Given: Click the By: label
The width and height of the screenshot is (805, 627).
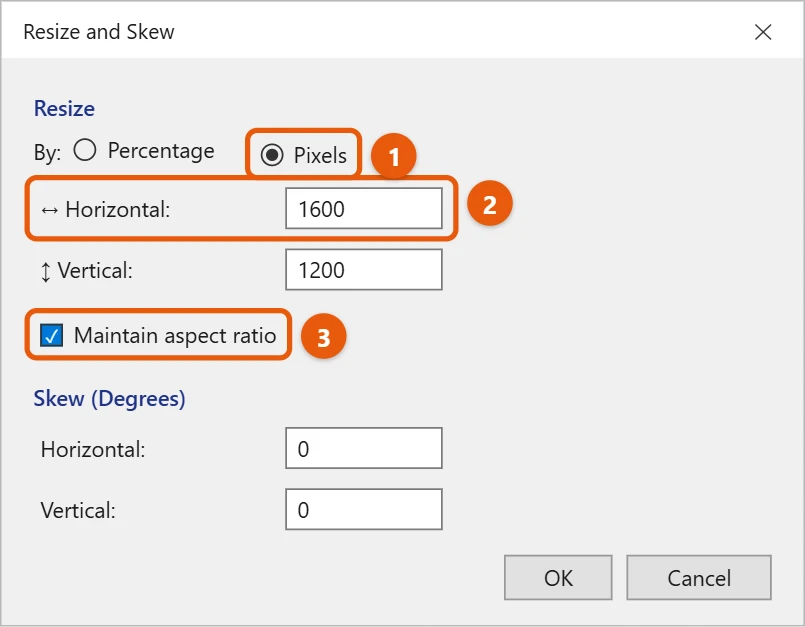Looking at the screenshot, I should [x=47, y=153].
